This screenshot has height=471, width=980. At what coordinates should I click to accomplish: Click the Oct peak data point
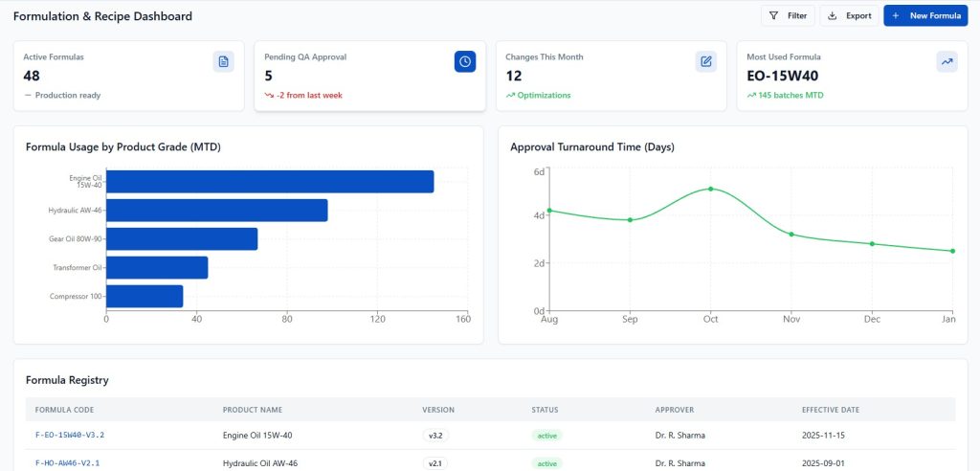(710, 189)
